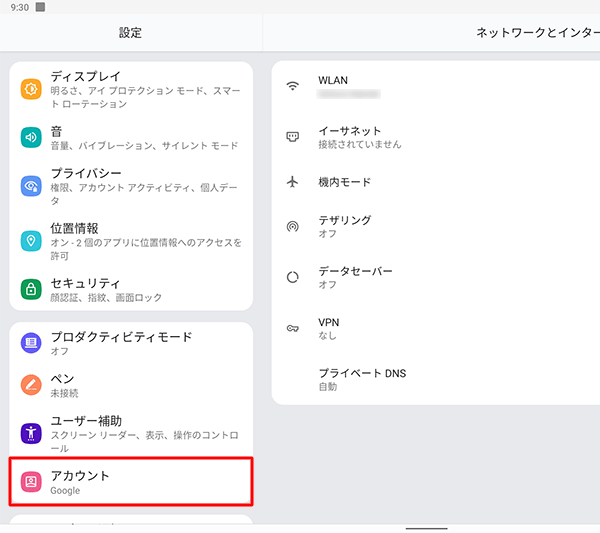
Task: Open イーサネット settings
Action: point(436,137)
